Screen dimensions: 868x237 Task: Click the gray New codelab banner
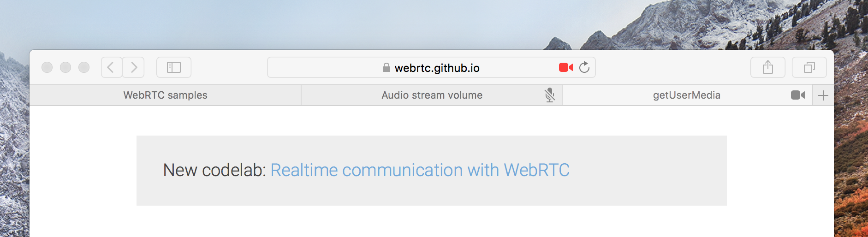point(432,171)
